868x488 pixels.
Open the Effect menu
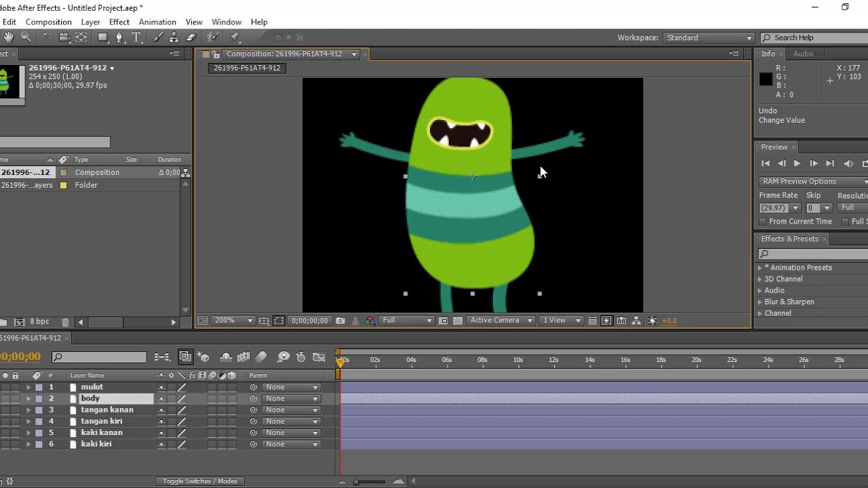pos(119,22)
